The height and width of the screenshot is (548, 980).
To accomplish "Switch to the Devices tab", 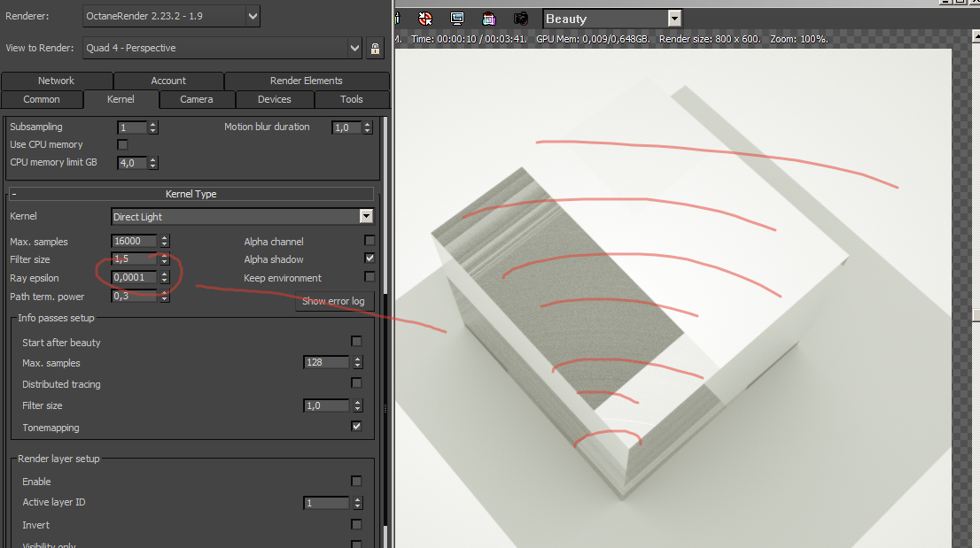I will [275, 99].
